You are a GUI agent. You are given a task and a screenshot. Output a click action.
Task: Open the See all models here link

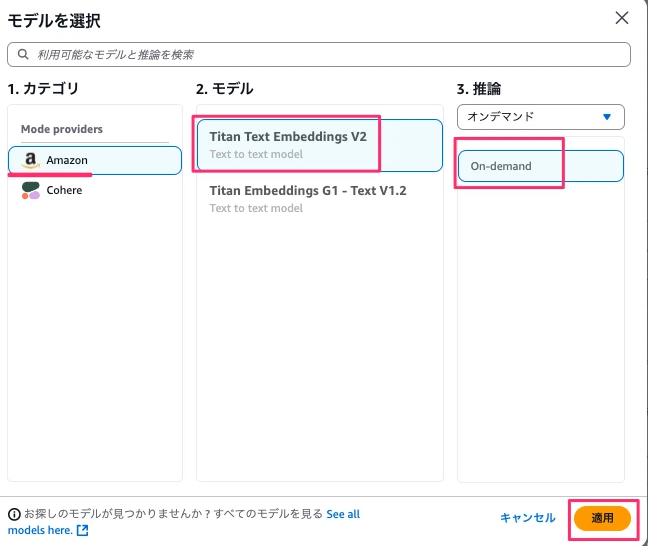(x=184, y=522)
